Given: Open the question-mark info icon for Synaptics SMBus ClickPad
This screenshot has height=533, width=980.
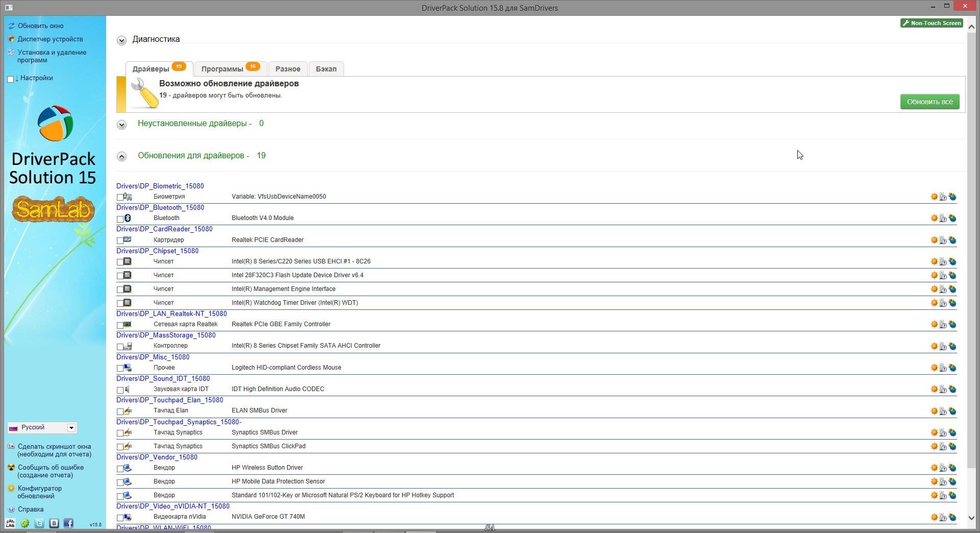Looking at the screenshot, I should click(x=943, y=446).
